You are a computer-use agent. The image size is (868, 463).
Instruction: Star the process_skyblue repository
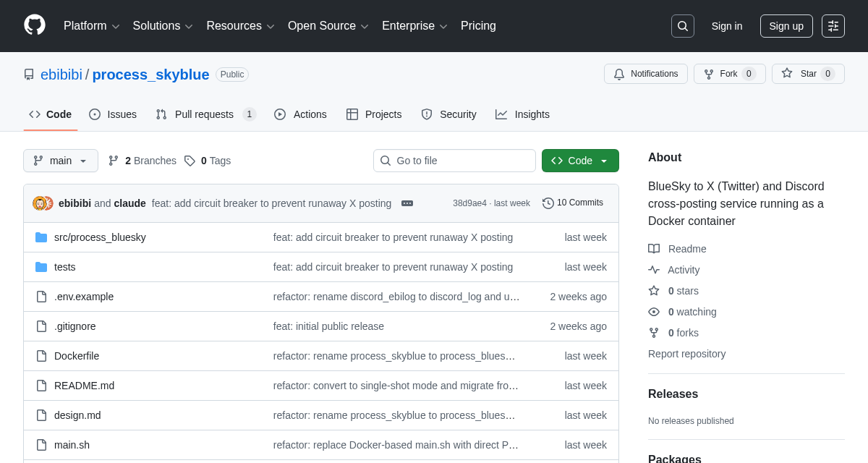807,74
